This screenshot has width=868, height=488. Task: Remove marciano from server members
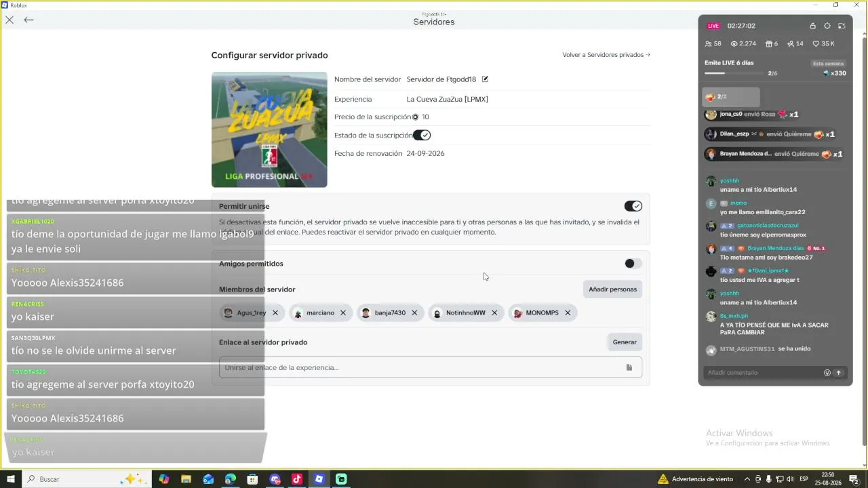pos(343,312)
